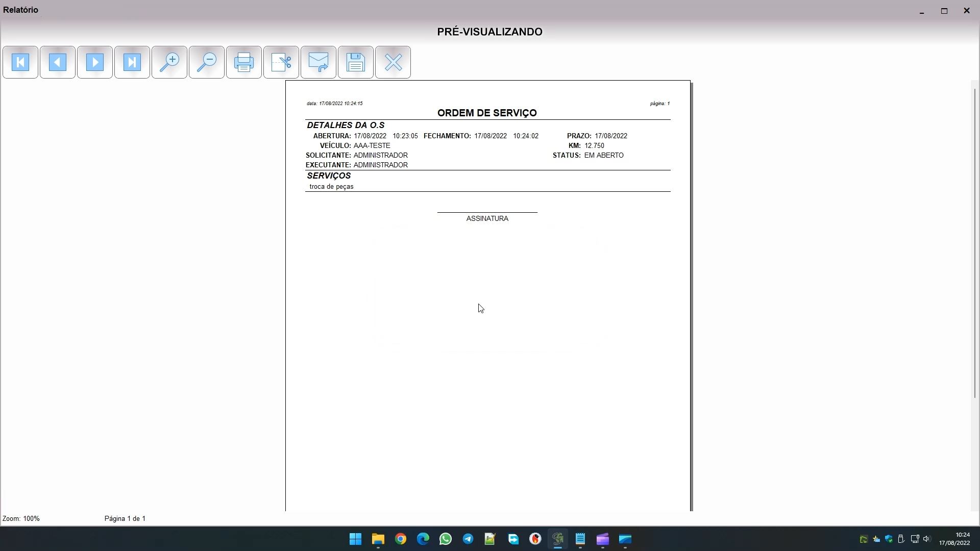Click the previous page arrow button

coord(58,62)
